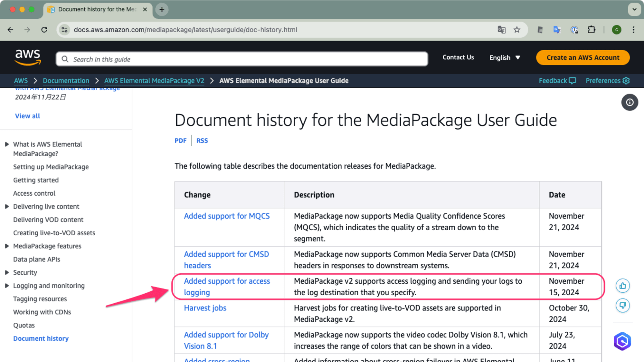
Task: Open Tagging resources in sidebar
Action: [x=40, y=299]
